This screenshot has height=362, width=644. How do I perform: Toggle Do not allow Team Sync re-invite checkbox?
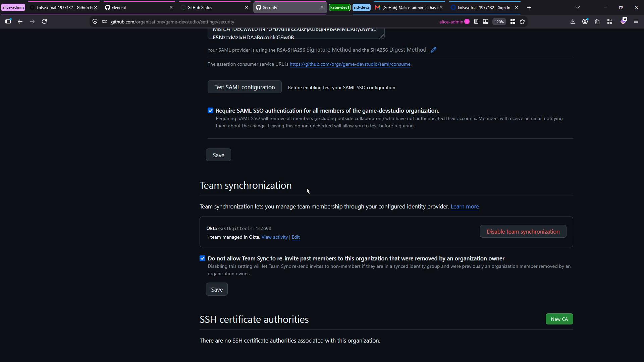[202, 258]
